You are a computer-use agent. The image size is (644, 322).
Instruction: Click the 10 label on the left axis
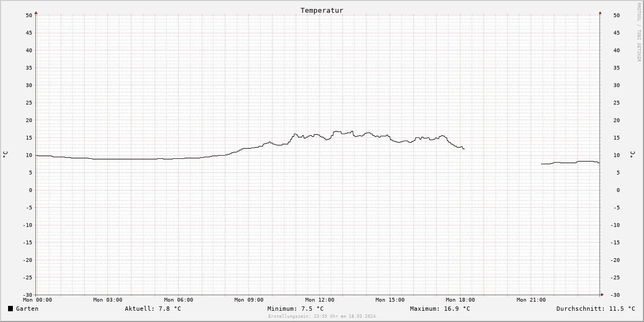(29, 155)
